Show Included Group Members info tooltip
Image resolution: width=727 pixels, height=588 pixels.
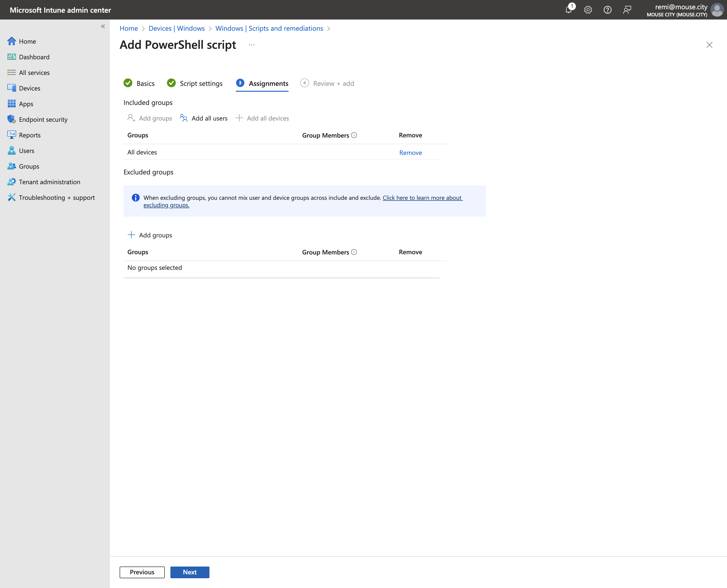tap(354, 135)
